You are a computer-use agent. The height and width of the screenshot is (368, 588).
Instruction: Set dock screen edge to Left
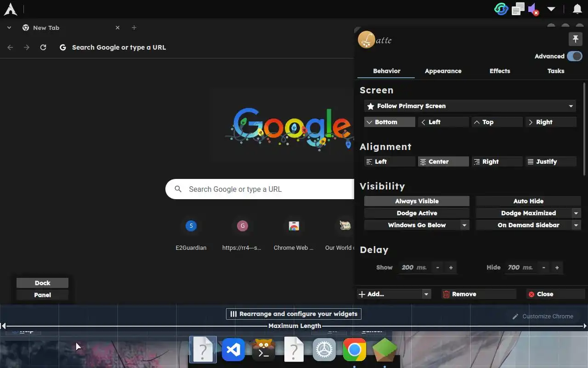[x=443, y=122]
